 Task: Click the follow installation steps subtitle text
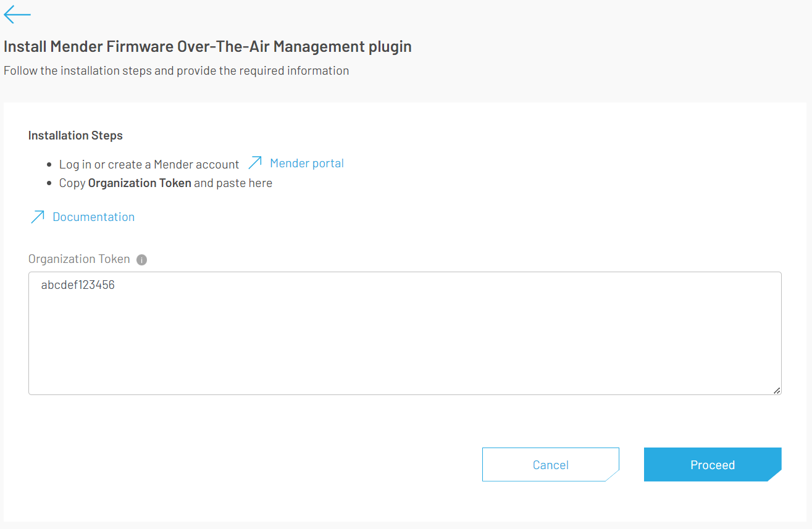pos(177,70)
